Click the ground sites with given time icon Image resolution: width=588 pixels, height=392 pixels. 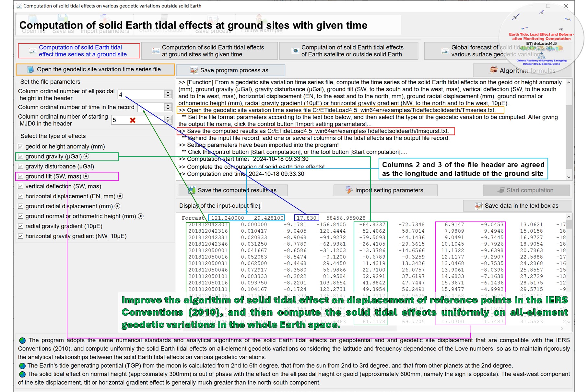click(156, 51)
